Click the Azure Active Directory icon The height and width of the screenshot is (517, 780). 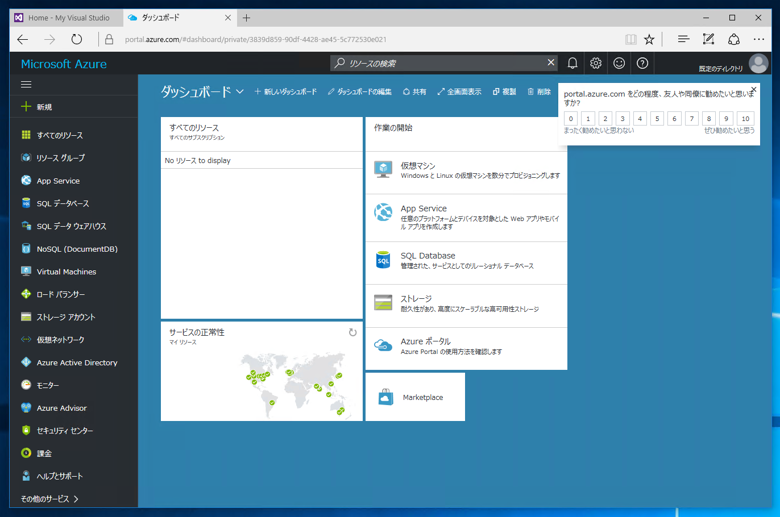click(x=26, y=362)
